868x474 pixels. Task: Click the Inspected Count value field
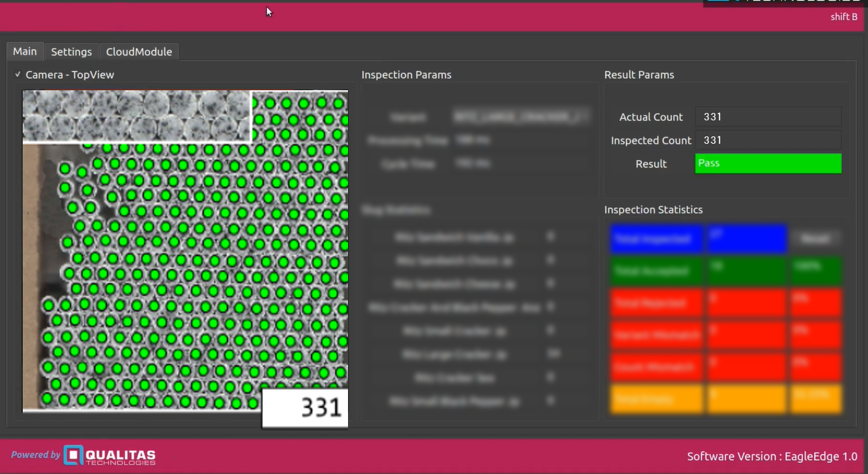pos(768,140)
